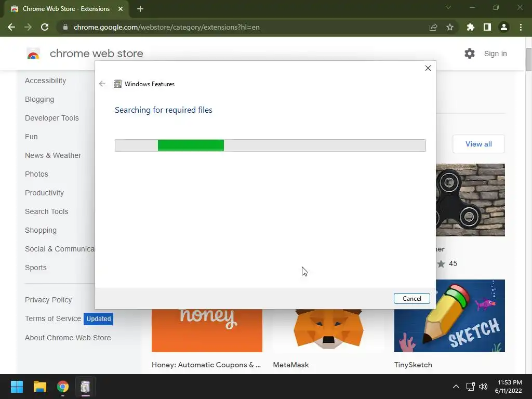Click the MetaMask extension title
The width and height of the screenshot is (532, 399).
coord(291,365)
